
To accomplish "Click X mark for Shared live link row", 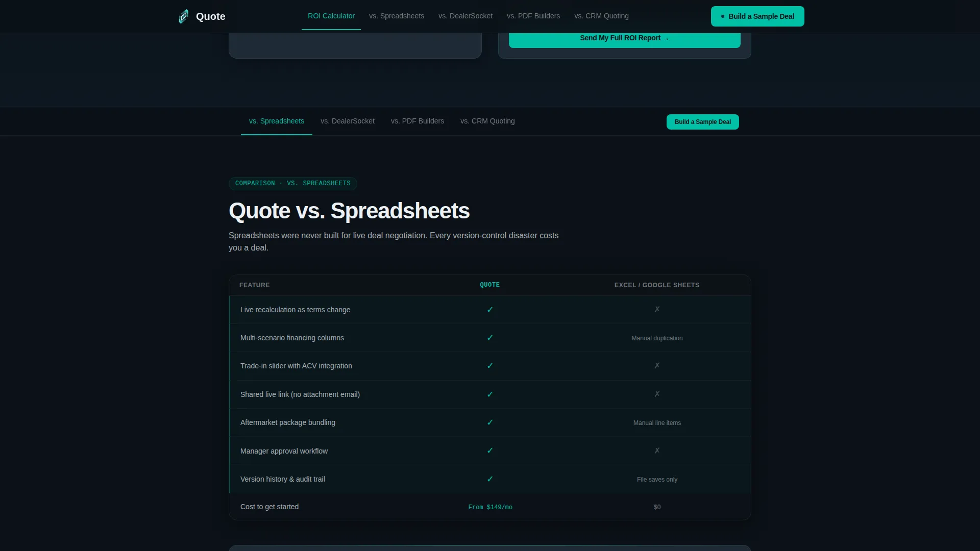I will coord(657,394).
